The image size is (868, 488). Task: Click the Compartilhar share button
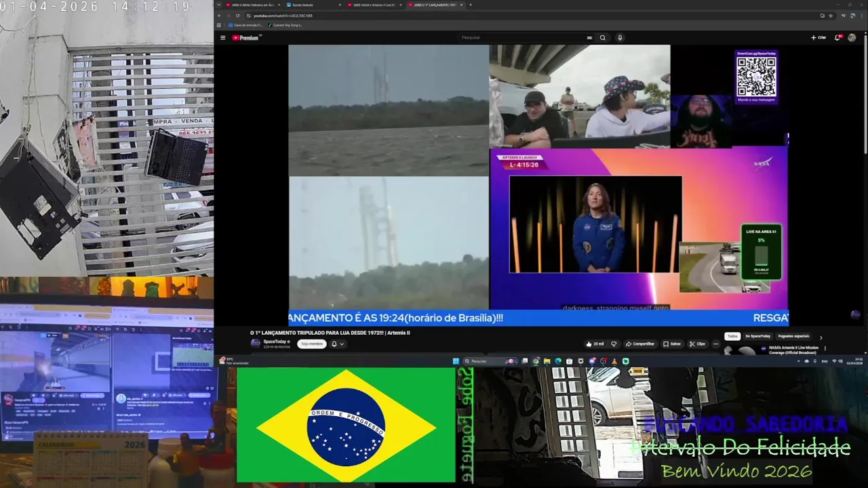click(640, 344)
